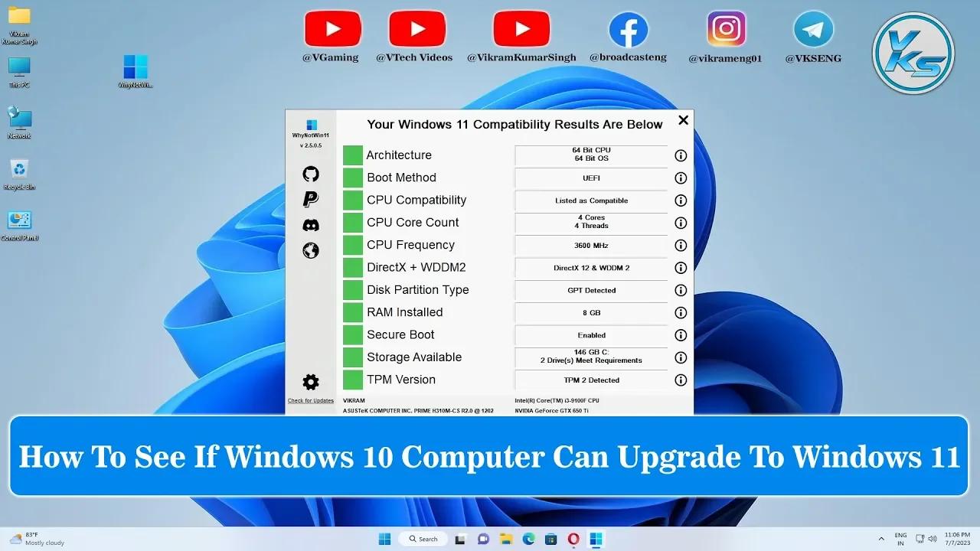Click the UEFI result value

[x=591, y=178]
